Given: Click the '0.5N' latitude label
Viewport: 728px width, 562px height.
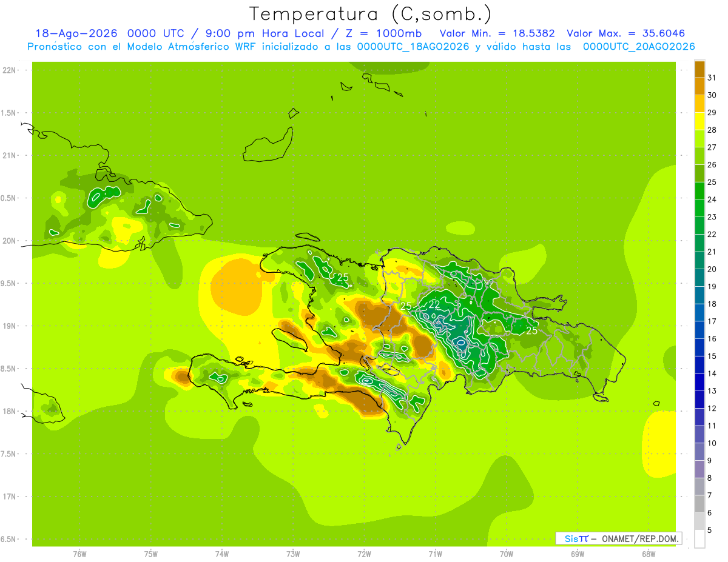Looking at the screenshot, I should click(9, 198).
